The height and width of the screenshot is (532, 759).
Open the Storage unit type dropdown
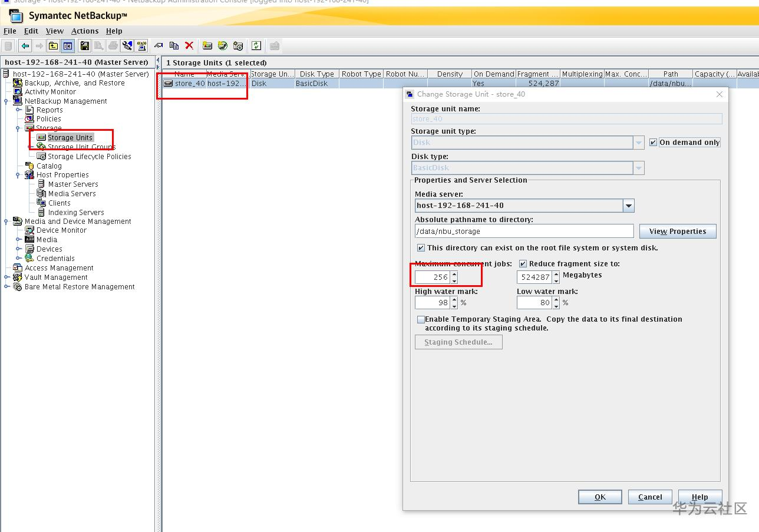639,143
